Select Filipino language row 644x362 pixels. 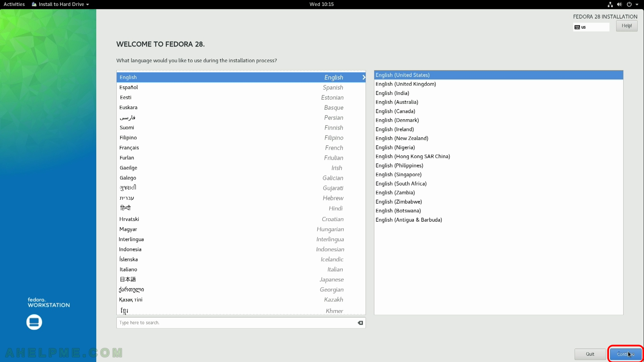pos(241,138)
